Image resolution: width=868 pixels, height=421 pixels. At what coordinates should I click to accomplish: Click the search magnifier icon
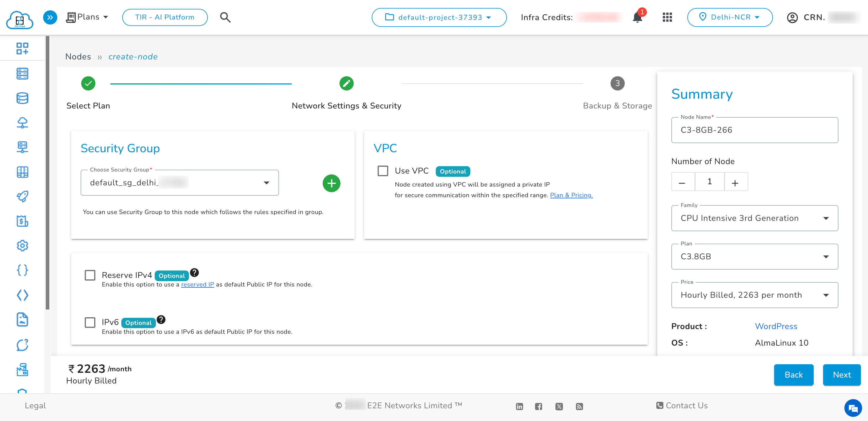point(225,17)
